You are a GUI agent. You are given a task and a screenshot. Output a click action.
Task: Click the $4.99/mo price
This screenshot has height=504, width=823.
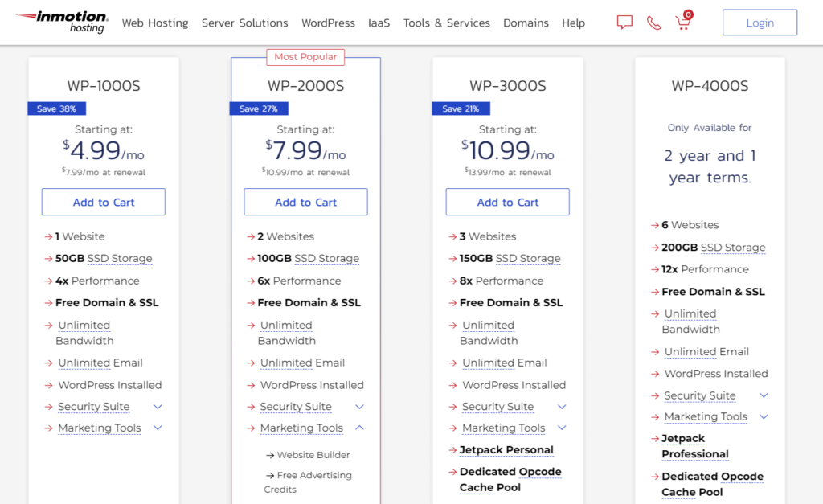(x=104, y=150)
